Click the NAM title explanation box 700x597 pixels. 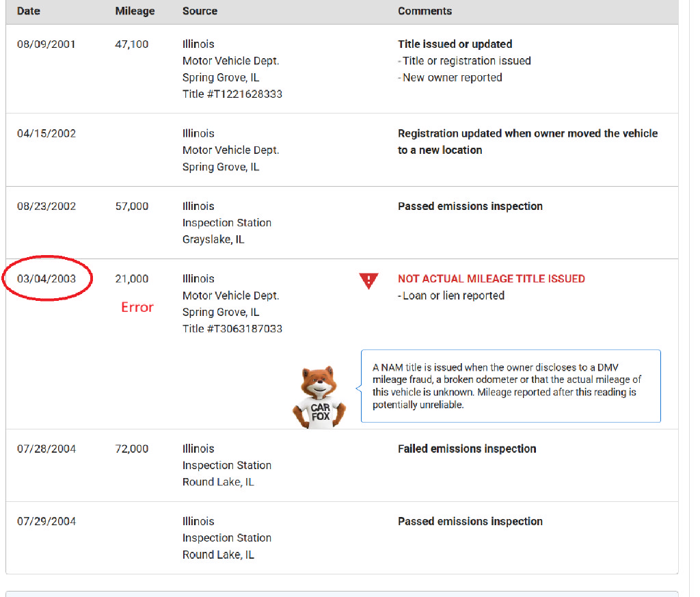(x=511, y=386)
